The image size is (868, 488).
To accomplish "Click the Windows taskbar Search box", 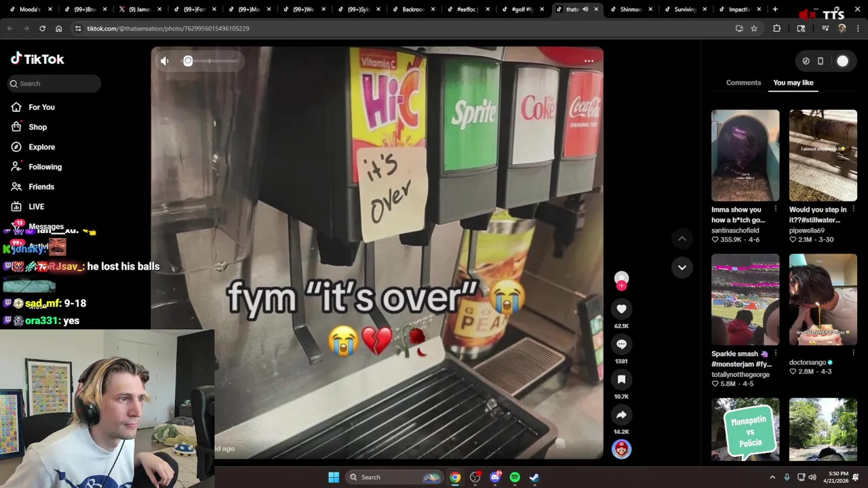I will click(x=395, y=477).
